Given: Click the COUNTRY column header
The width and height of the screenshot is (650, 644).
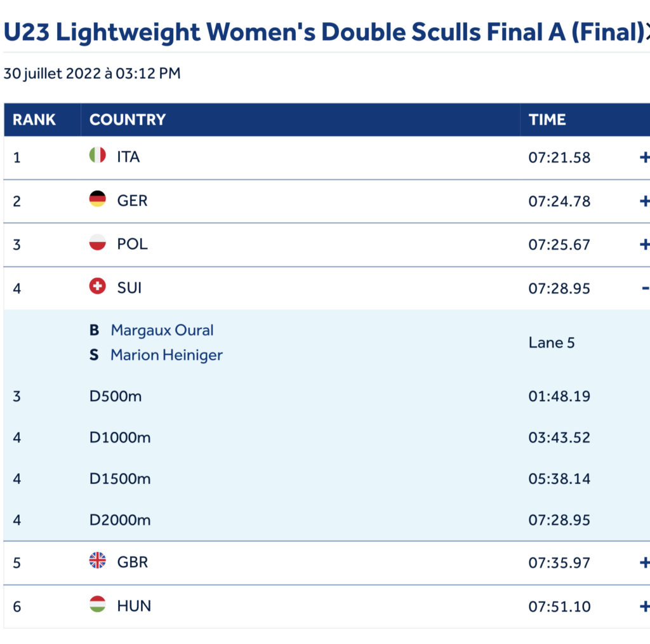Looking at the screenshot, I should pyautogui.click(x=128, y=120).
